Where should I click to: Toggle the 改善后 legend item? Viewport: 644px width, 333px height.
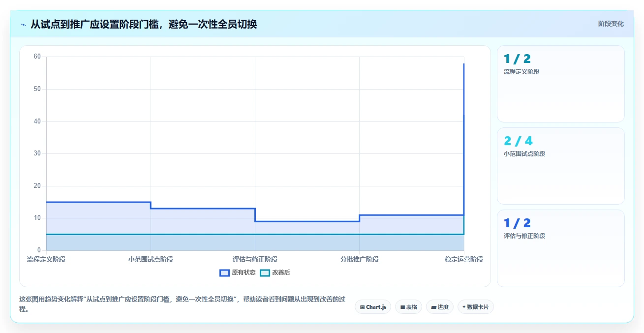pos(275,272)
